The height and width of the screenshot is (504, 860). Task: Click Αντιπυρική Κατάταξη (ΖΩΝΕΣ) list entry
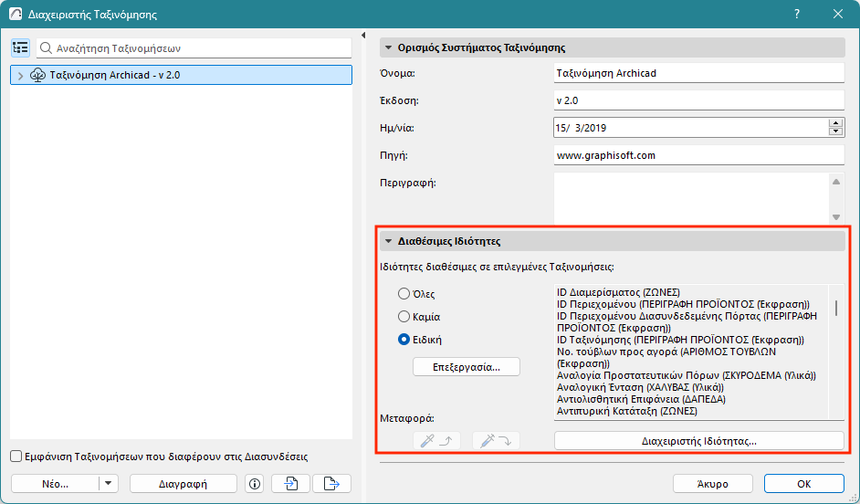627,411
